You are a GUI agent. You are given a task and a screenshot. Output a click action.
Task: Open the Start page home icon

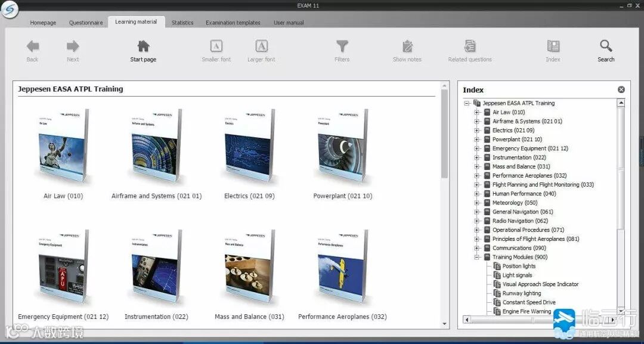tap(143, 47)
